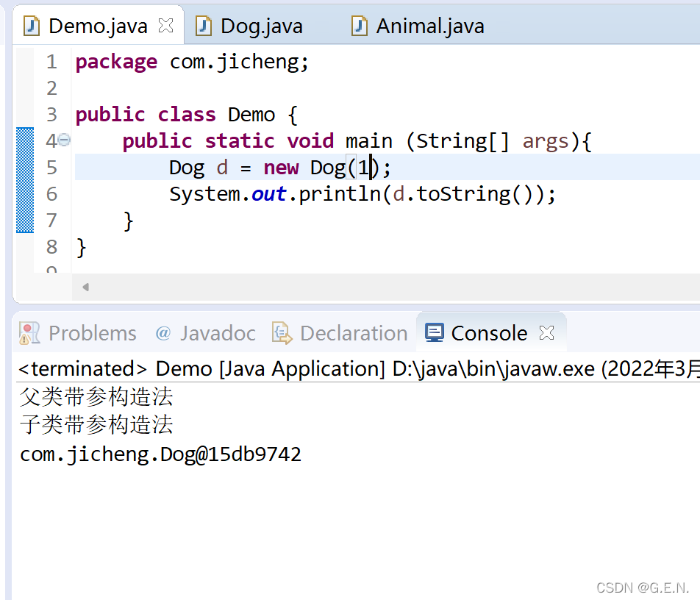This screenshot has height=600, width=700.
Task: Click 'com.jicheng;' on line 1
Action: point(239,62)
